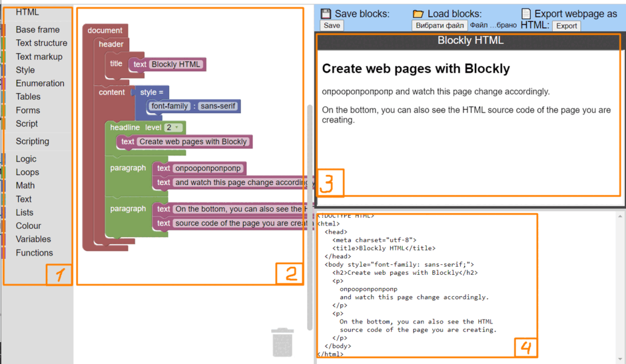The width and height of the screenshot is (626, 364).
Task: Choose a file with Вибрати файл button
Action: (x=440, y=25)
